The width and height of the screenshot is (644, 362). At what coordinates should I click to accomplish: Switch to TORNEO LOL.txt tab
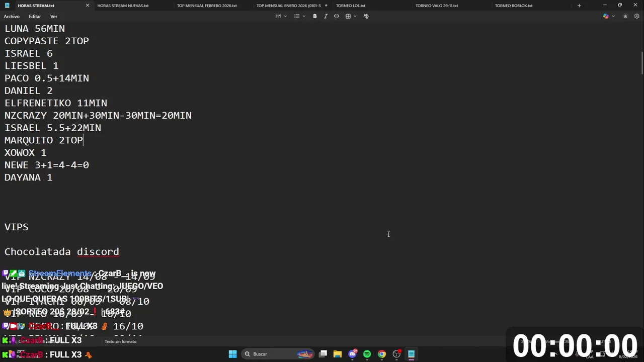click(351, 6)
